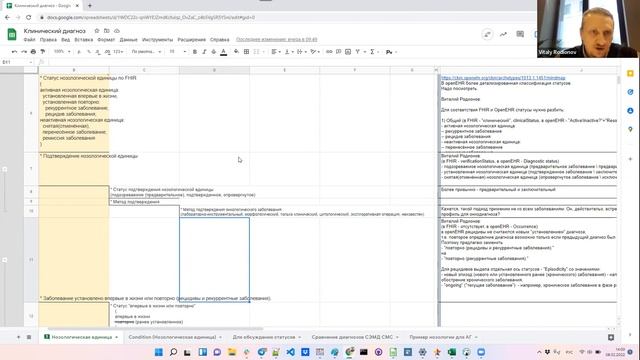
Task: Open the last edit history link
Action: [x=276, y=40]
